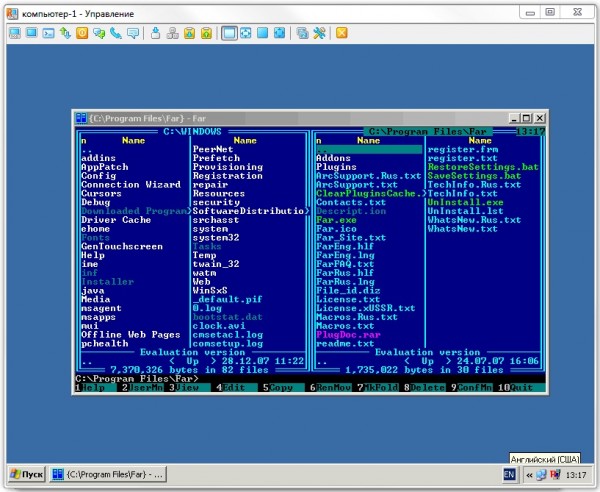Click the network tray icon
The height and width of the screenshot is (492, 600).
pos(541,475)
